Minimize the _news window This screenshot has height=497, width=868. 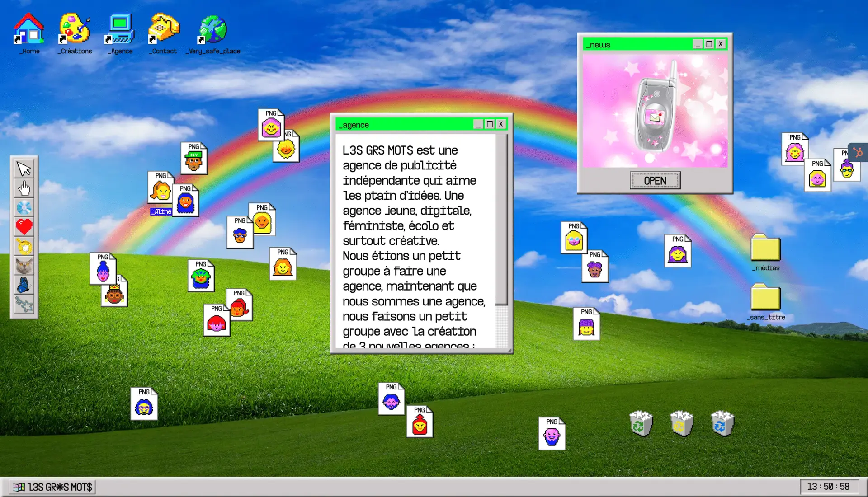point(698,44)
